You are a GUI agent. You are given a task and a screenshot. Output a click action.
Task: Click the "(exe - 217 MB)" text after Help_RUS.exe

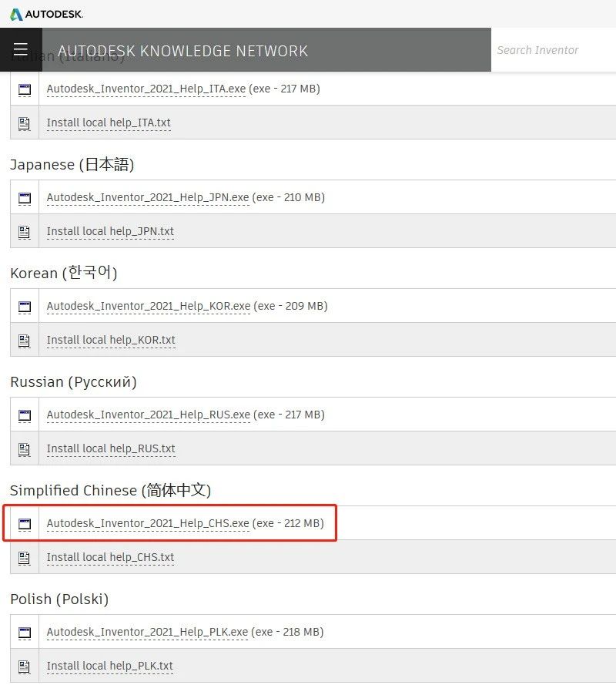[289, 415]
